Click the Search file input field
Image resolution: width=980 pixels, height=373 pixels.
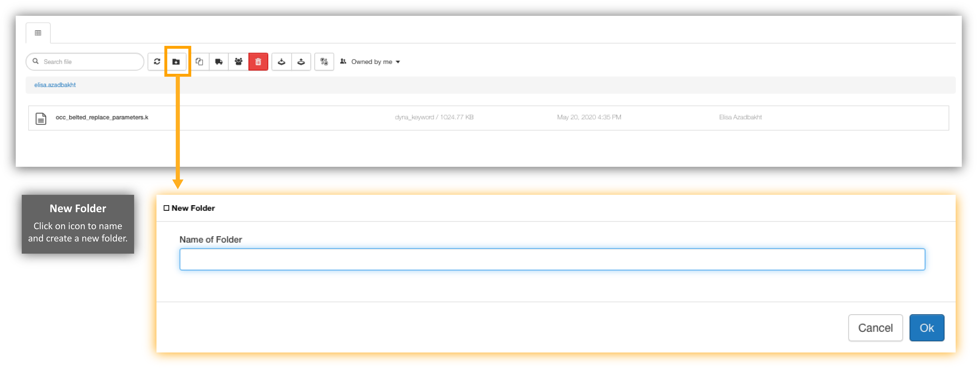tap(85, 62)
